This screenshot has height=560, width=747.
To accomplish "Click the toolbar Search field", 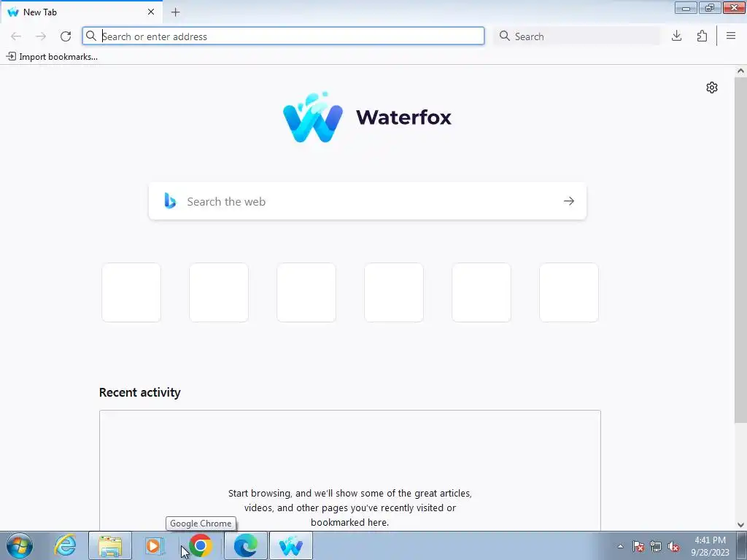I will click(x=577, y=36).
